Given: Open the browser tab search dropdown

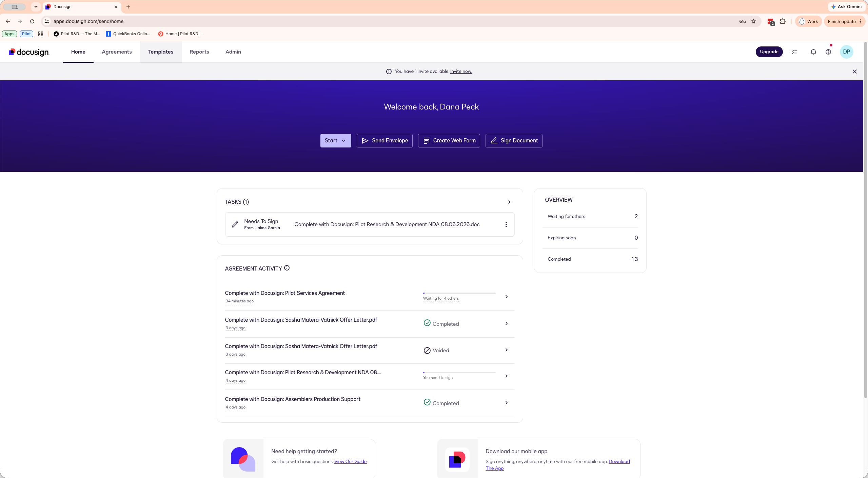Looking at the screenshot, I should [x=36, y=7].
